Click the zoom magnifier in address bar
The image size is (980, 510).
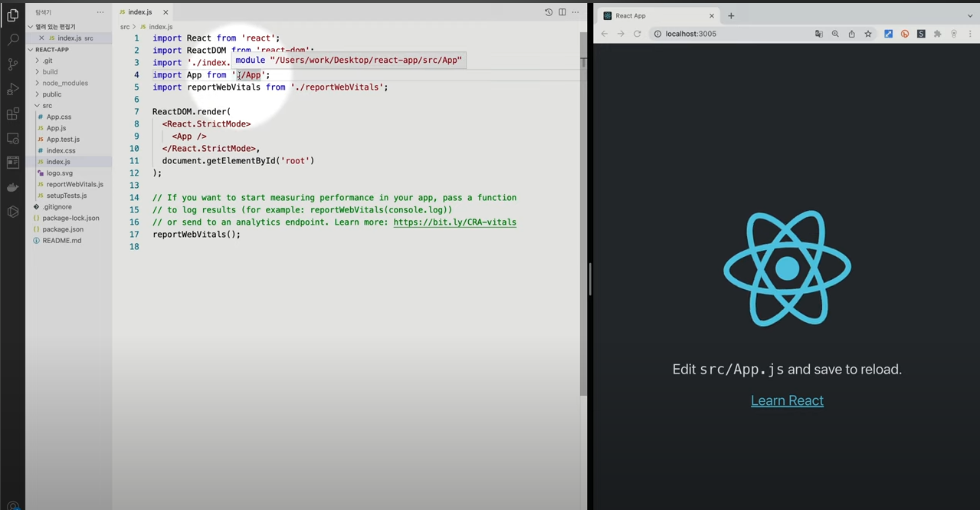click(x=835, y=34)
